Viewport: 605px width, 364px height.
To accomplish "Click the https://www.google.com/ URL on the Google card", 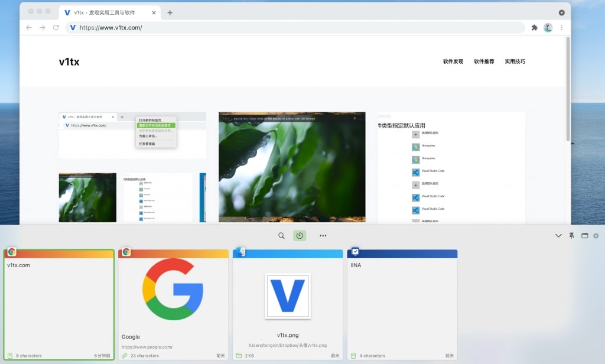I will pyautogui.click(x=147, y=347).
